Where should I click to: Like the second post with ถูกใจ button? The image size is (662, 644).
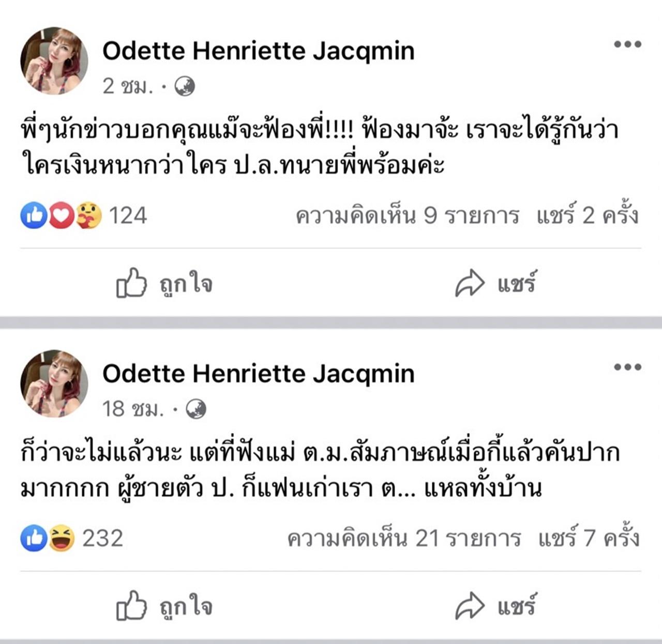[164, 606]
